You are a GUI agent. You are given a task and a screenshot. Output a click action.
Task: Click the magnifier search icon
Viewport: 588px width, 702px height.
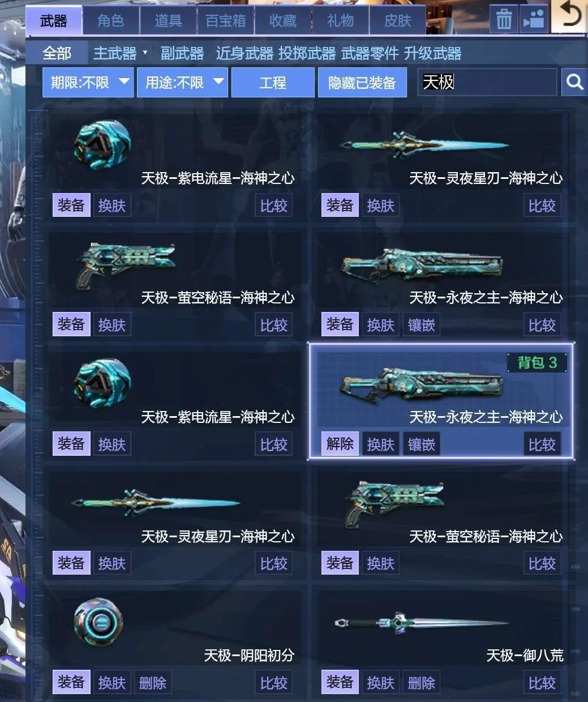(x=574, y=83)
